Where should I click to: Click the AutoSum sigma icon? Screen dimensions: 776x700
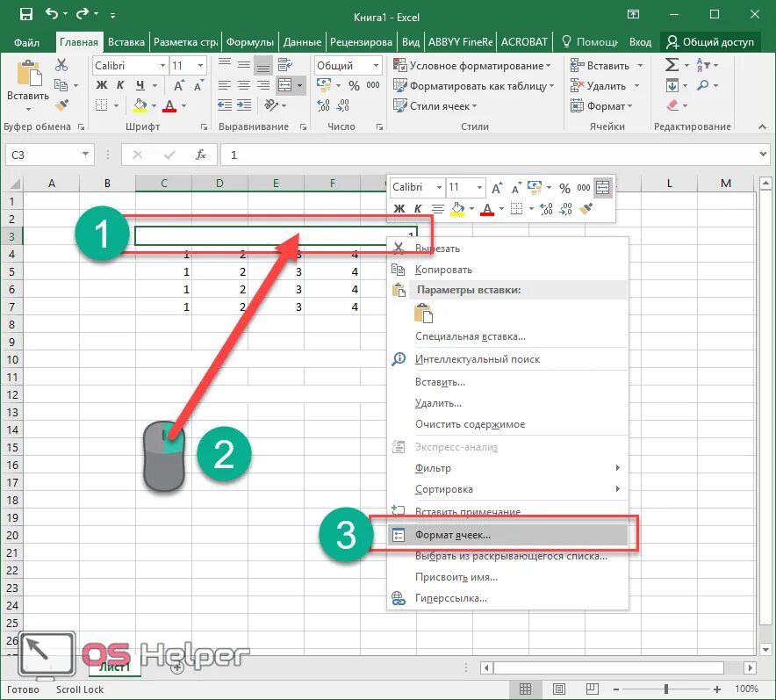(672, 65)
